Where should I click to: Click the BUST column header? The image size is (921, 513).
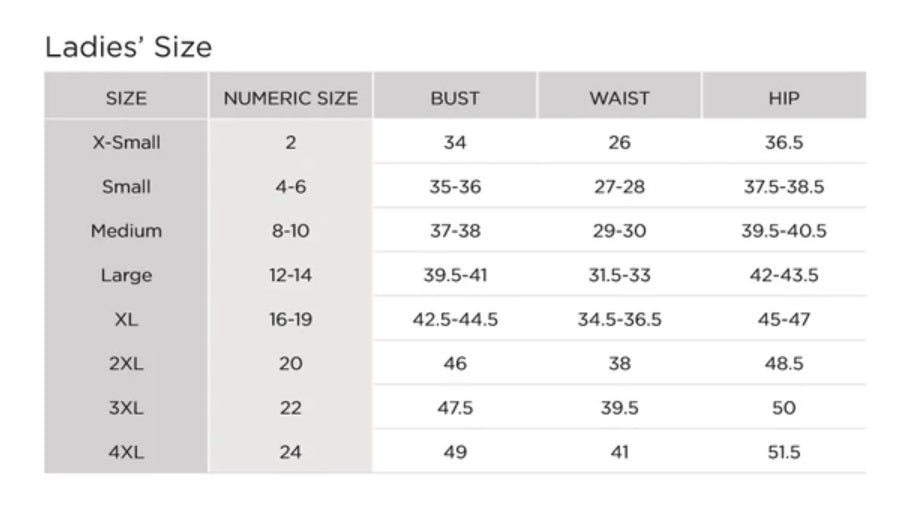point(455,98)
